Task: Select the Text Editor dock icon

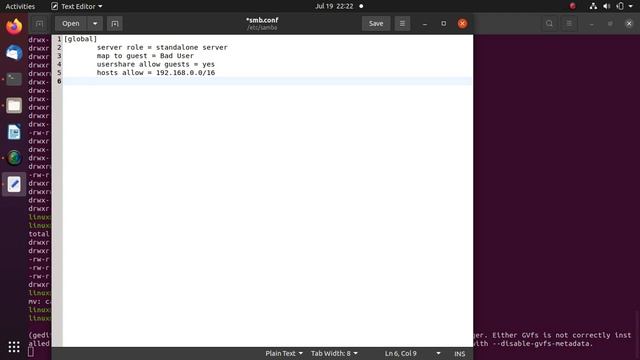Action: point(14,184)
